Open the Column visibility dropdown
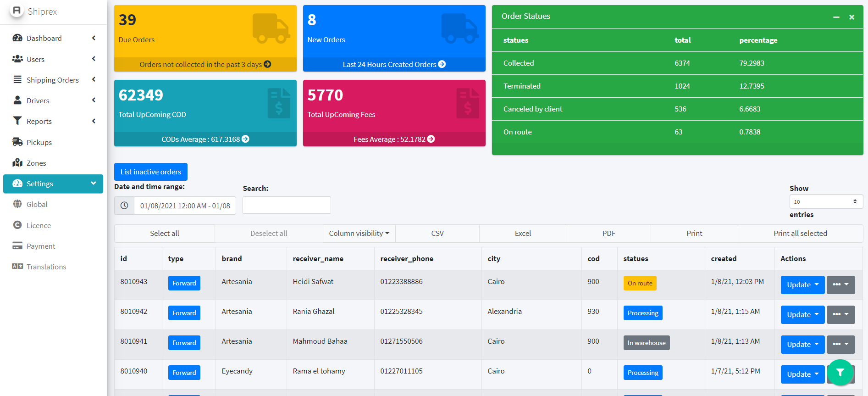 coord(359,233)
